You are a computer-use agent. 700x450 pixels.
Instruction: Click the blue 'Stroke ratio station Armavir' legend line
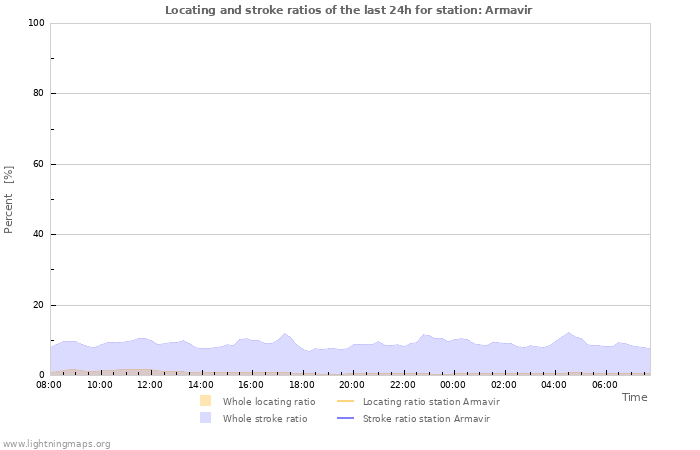(x=346, y=418)
